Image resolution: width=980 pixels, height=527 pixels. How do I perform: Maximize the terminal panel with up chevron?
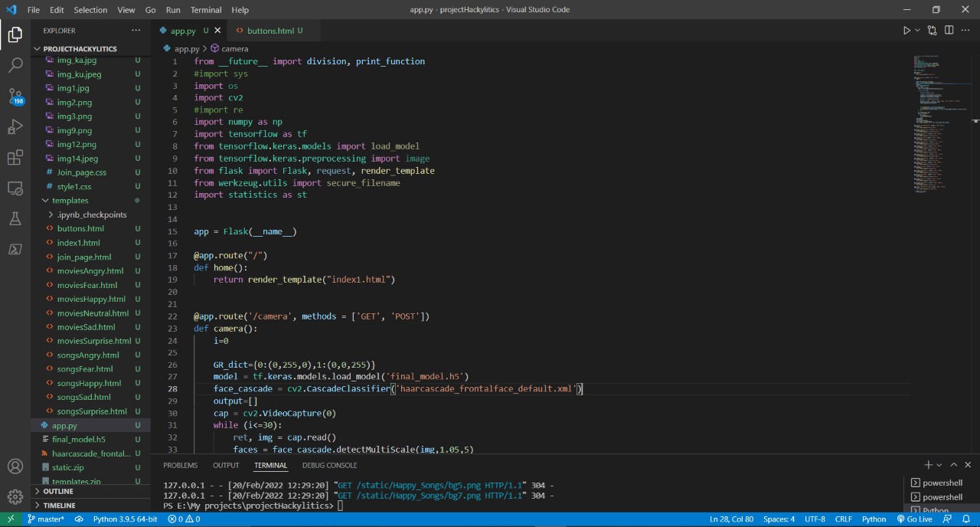pyautogui.click(x=954, y=465)
